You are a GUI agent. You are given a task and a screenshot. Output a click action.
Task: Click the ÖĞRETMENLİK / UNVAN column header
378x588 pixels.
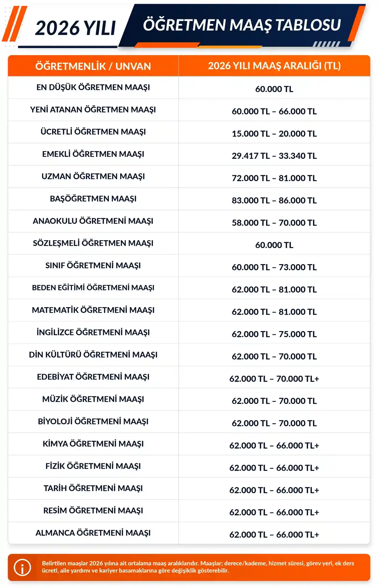(93, 66)
